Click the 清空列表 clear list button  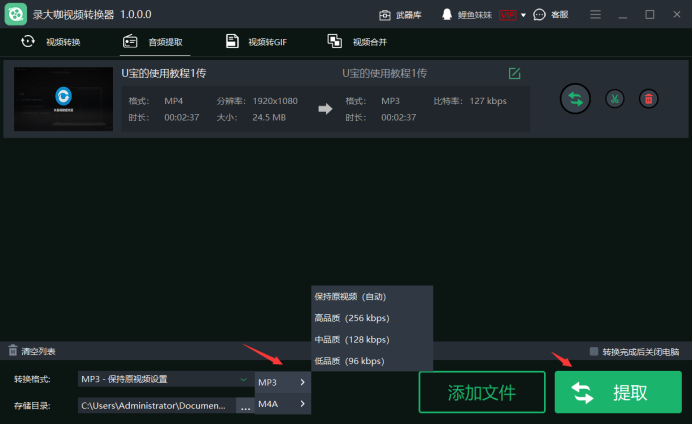pyautogui.click(x=32, y=351)
